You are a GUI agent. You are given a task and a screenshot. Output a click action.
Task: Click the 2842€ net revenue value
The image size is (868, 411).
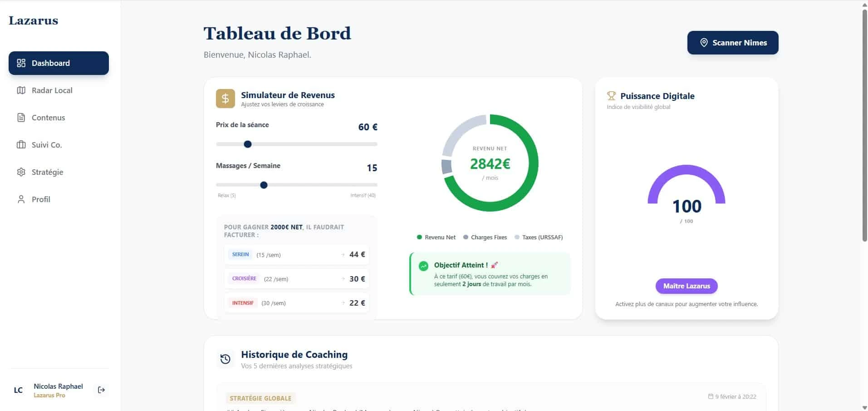[x=490, y=164]
